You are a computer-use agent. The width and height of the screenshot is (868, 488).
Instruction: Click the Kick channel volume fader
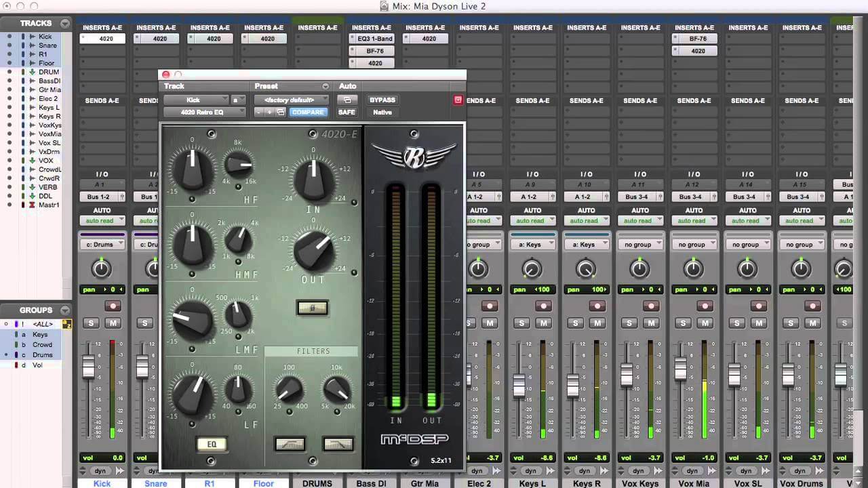[88, 367]
